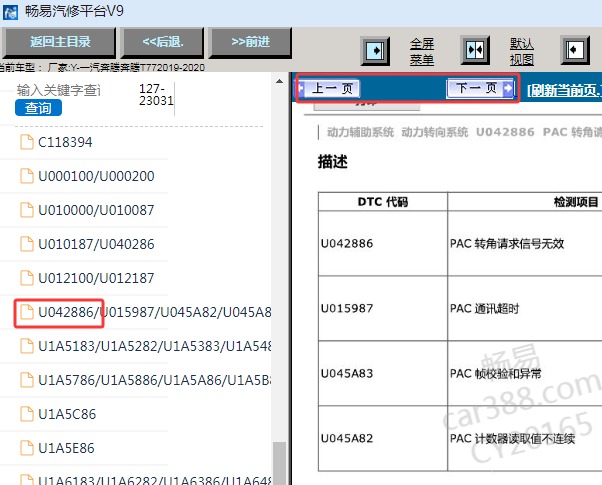Click the DTC 代码 column header

[x=383, y=202]
